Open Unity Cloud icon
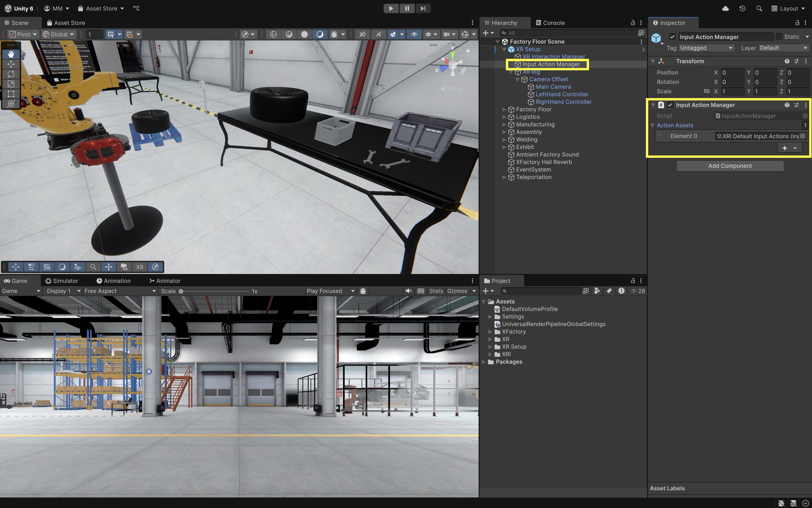This screenshot has height=508, width=812. [x=726, y=8]
